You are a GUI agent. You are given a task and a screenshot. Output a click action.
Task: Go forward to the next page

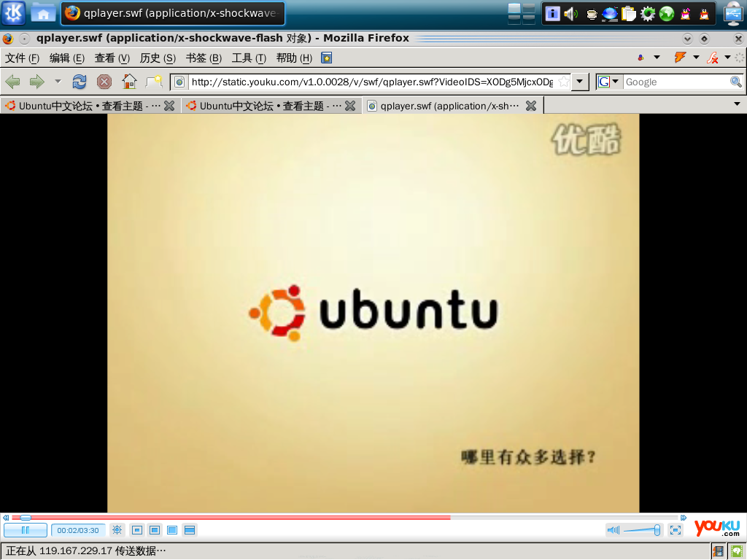[x=36, y=82]
